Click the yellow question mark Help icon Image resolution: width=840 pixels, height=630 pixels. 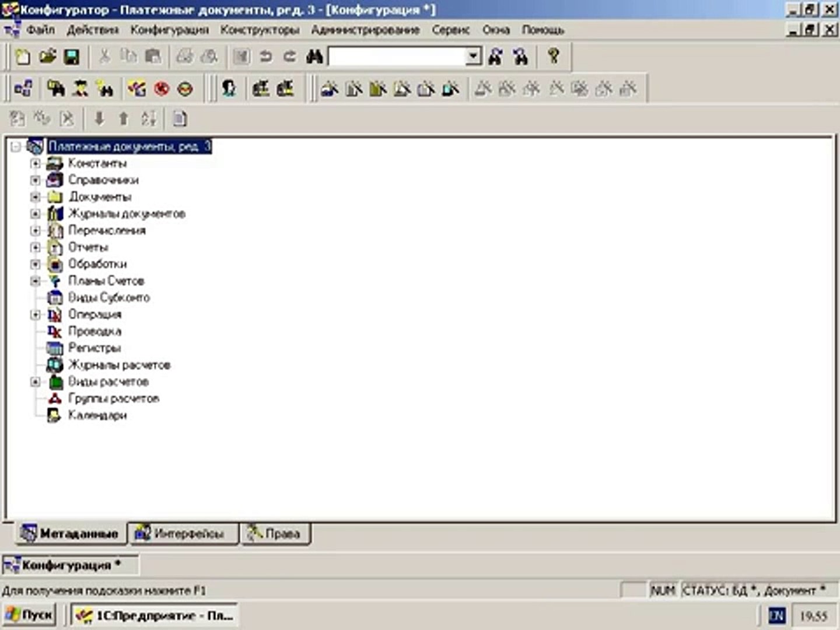[x=554, y=57]
